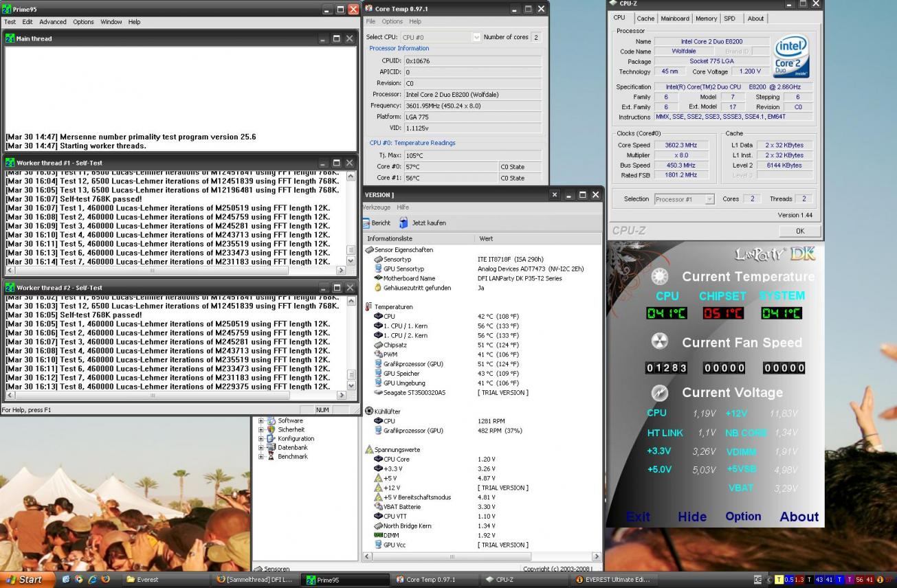
Task: Click the Worker thread #2 horizontal scrollbar left arrow
Action: click(10, 396)
